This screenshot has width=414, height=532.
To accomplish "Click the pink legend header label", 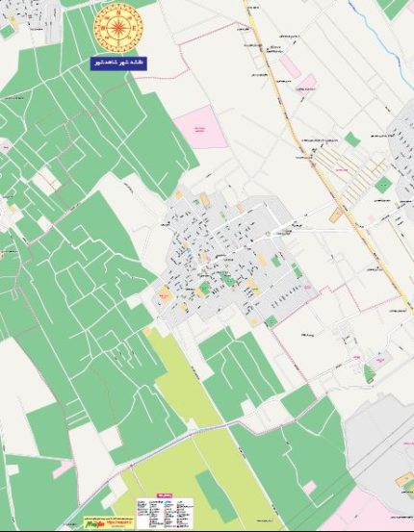I will (x=165, y=495).
